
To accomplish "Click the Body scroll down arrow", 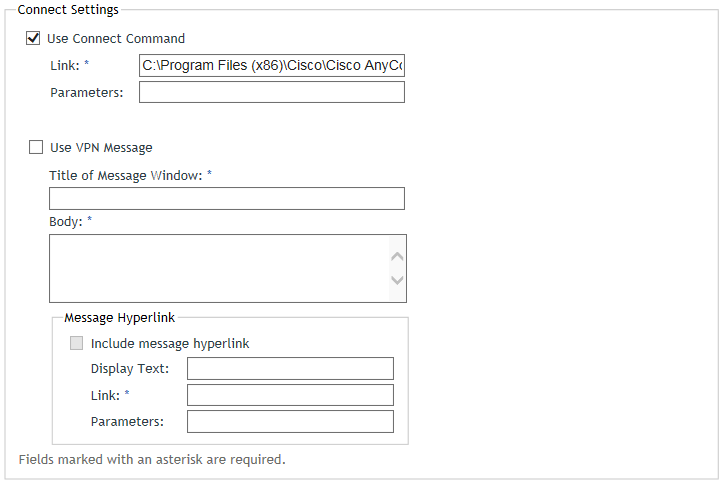I will pyautogui.click(x=397, y=280).
